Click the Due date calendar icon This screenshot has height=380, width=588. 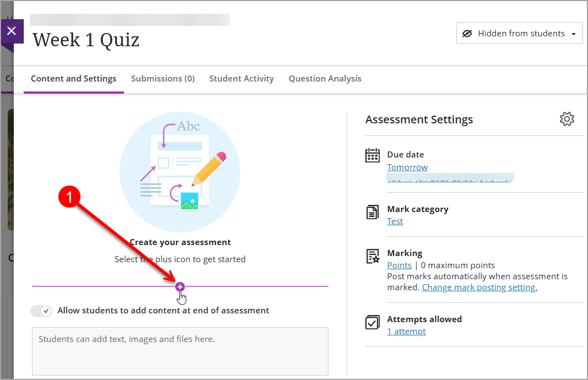tap(373, 155)
